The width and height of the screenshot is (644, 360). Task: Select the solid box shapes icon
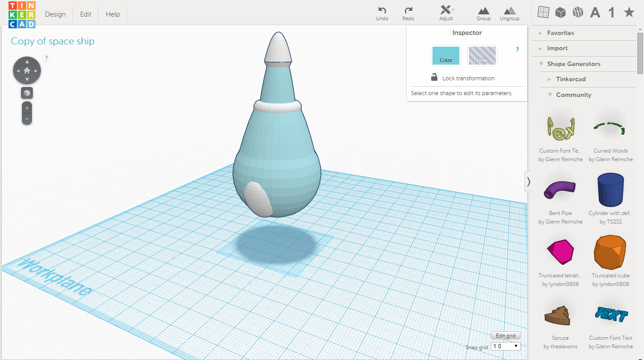pyautogui.click(x=560, y=13)
